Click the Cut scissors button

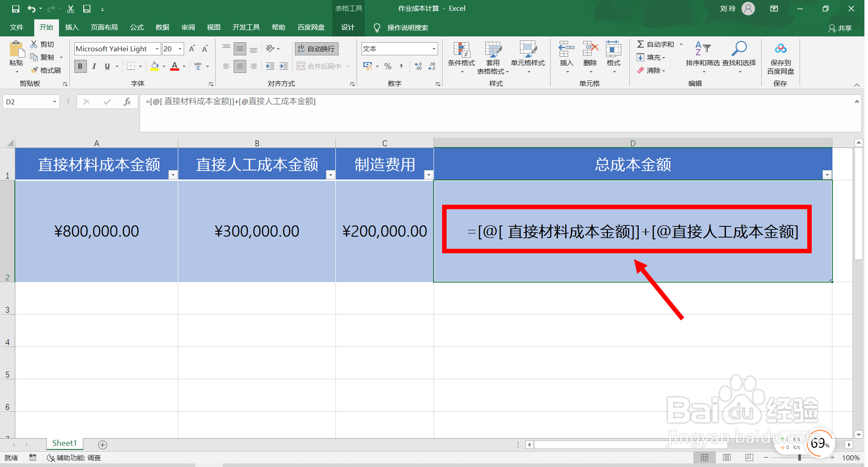pyautogui.click(x=42, y=44)
